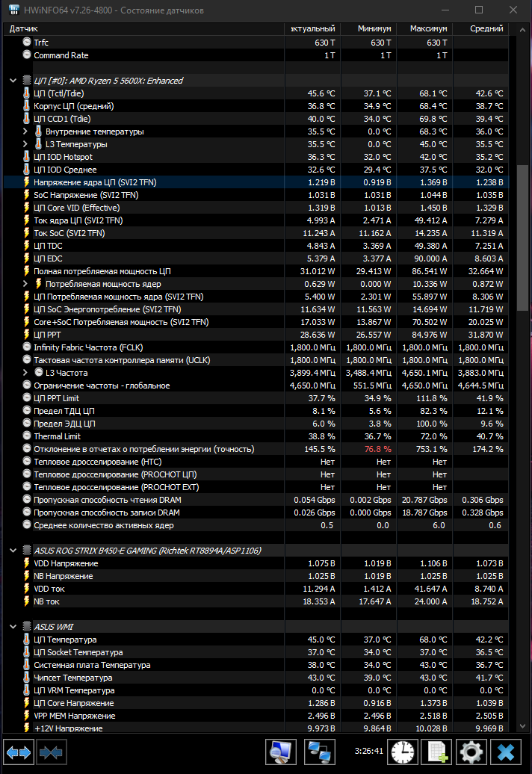This screenshot has height=774, width=532.
Task: Open sensor settings gear icon
Action: 471,752
